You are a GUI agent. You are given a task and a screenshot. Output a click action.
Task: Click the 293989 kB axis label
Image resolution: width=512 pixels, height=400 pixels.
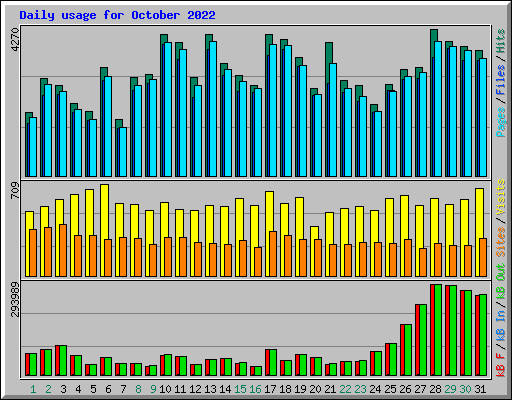click(x=15, y=299)
